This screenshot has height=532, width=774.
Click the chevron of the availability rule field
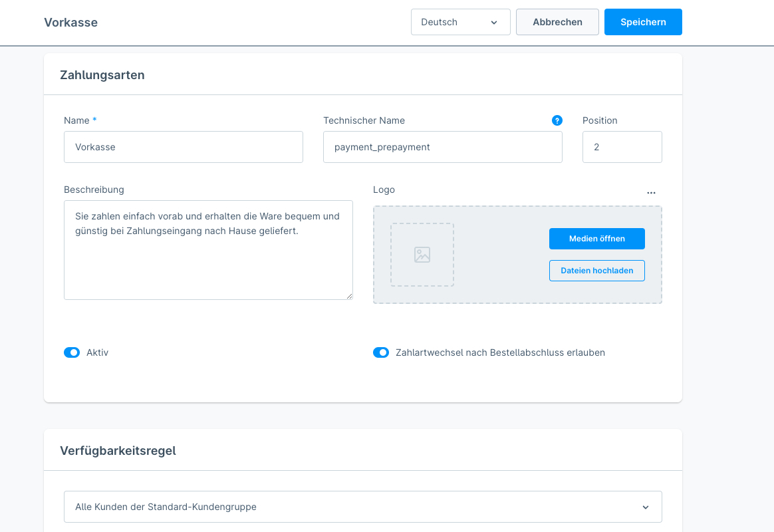645,507
